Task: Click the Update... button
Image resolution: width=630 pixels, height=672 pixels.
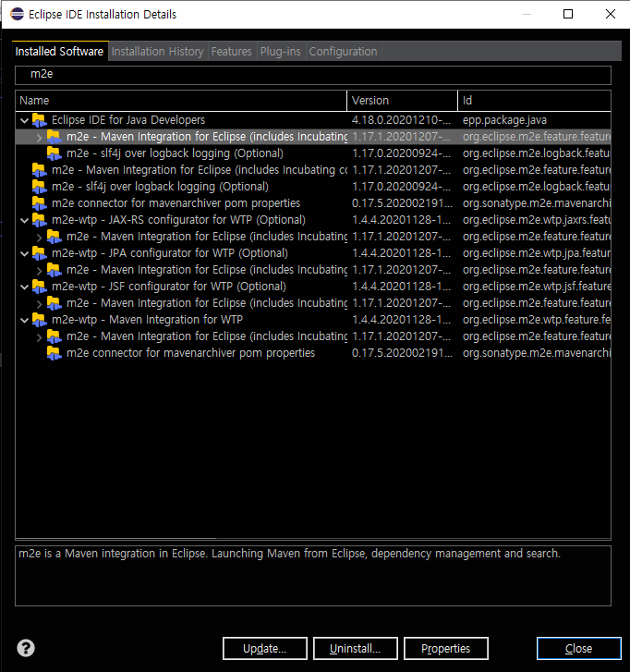Action: (265, 648)
